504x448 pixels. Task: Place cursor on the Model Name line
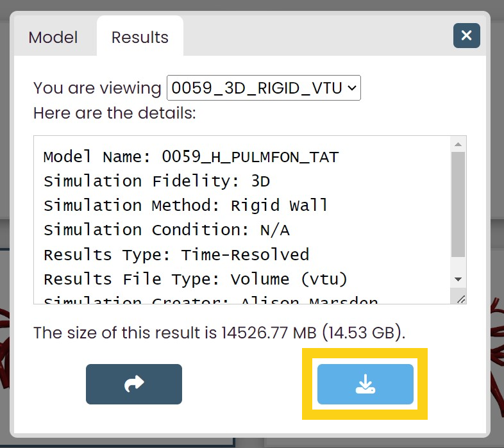pyautogui.click(x=191, y=157)
